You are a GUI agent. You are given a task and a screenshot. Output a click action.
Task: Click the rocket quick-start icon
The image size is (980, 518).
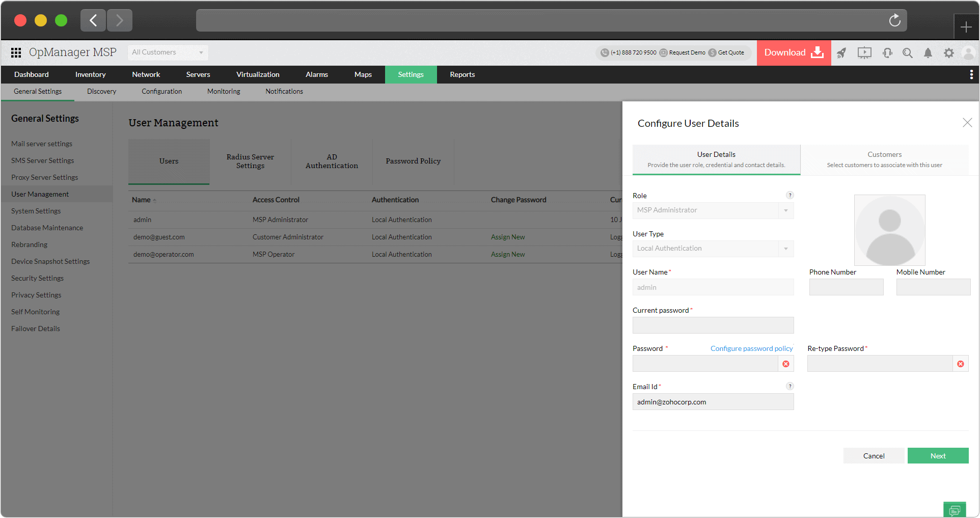[841, 52]
